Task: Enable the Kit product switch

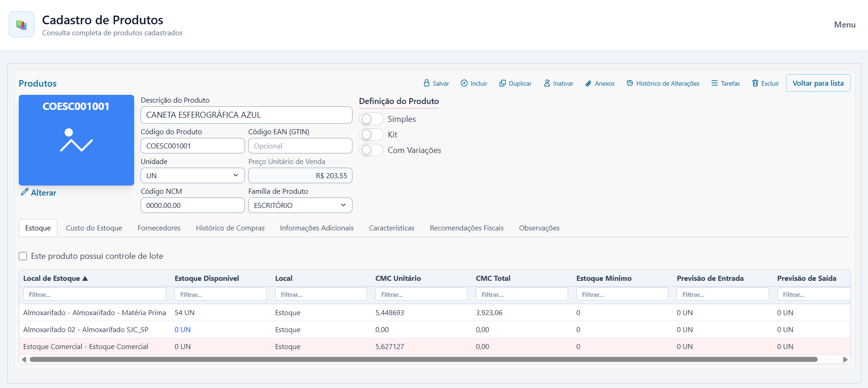Action: point(371,135)
